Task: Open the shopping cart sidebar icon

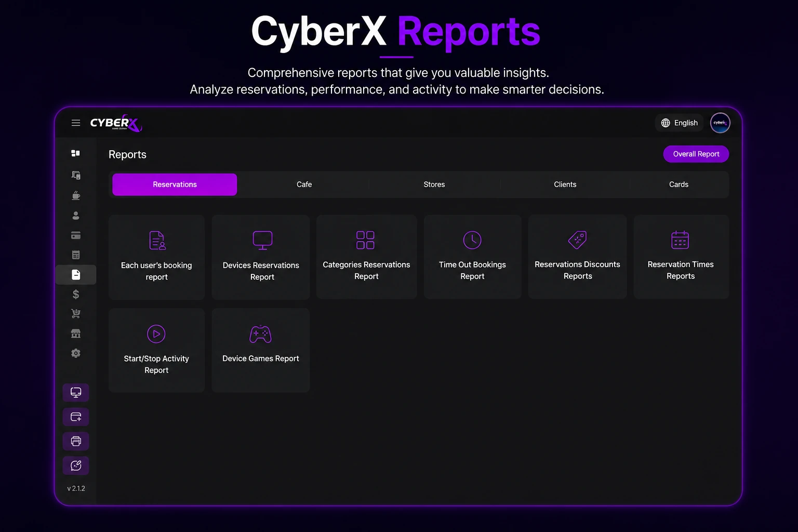Action: (x=76, y=313)
